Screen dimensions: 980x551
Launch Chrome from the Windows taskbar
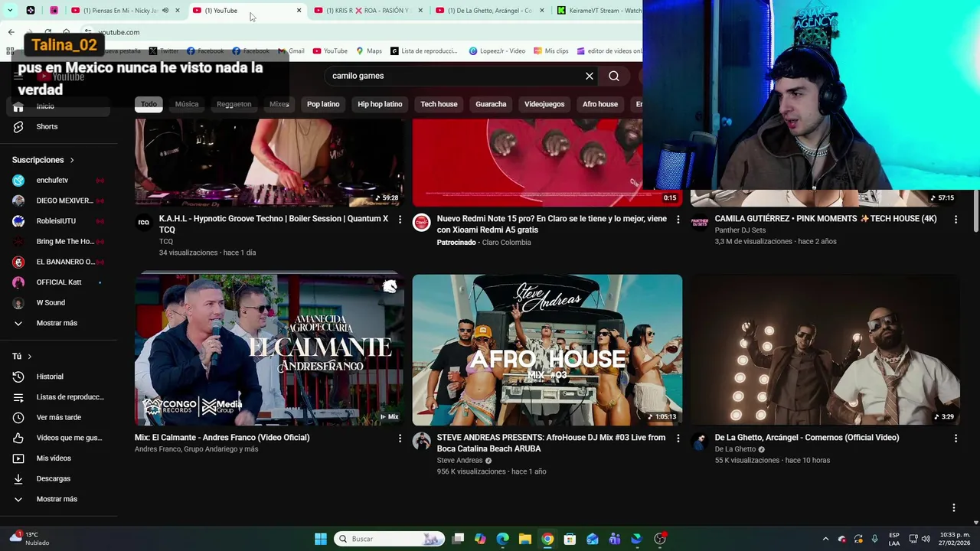click(x=547, y=539)
